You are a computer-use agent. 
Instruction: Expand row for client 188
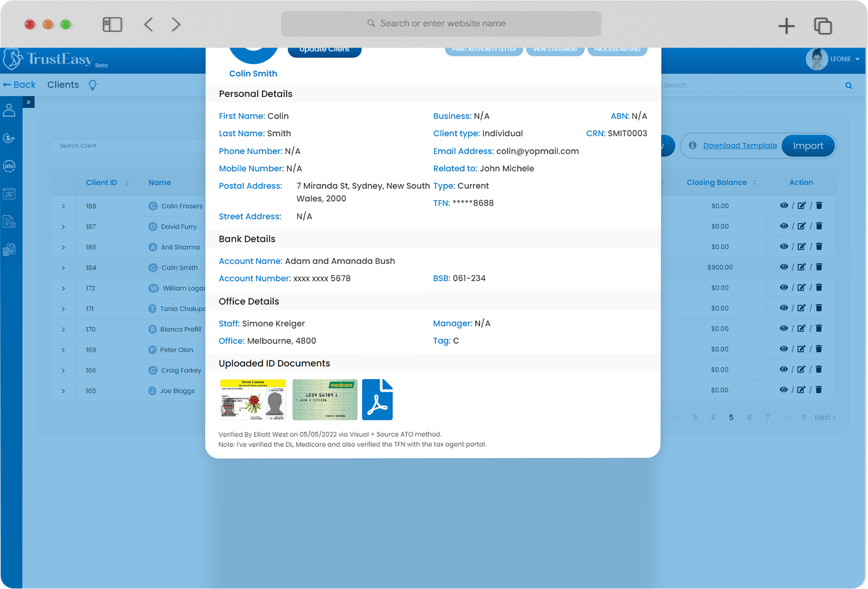point(63,206)
